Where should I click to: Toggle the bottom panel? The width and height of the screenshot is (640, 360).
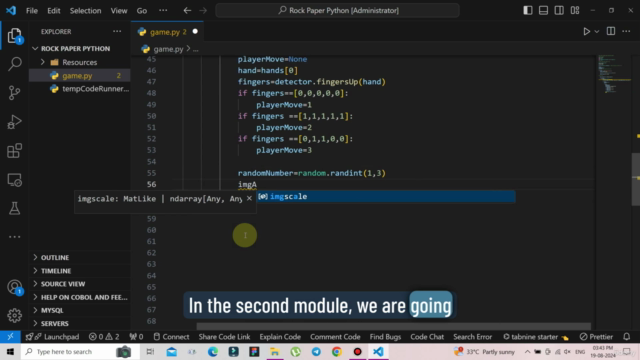543,10
